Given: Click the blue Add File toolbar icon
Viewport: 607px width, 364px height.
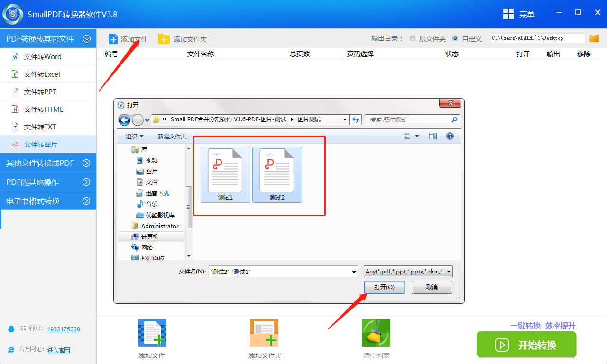Looking at the screenshot, I should pyautogui.click(x=113, y=39).
